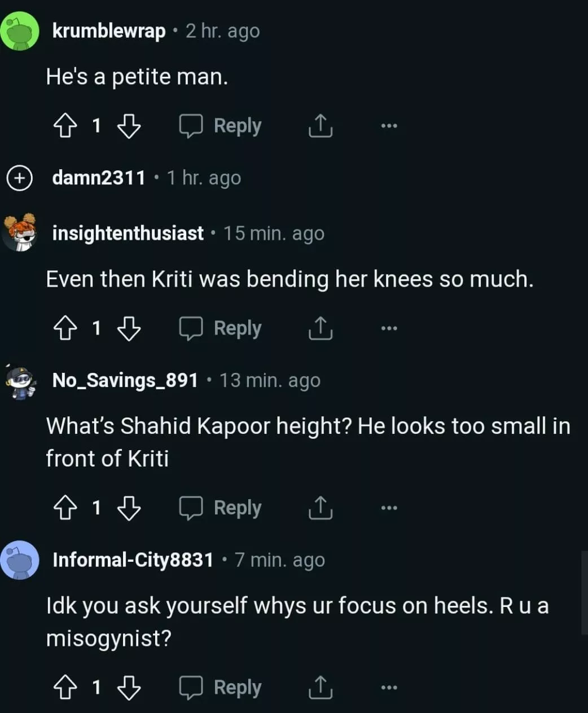This screenshot has height=713, width=588.
Task: Open overflow menu on insightenthusiast's comment
Action: 389,328
